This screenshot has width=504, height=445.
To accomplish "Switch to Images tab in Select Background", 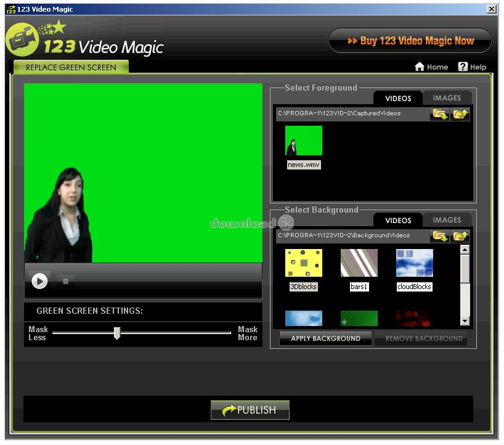I will (x=447, y=220).
